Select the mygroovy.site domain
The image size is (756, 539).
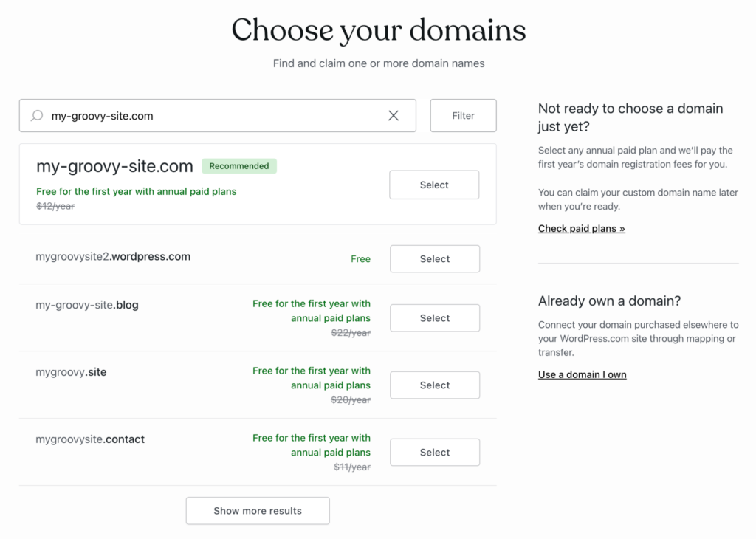[434, 385]
